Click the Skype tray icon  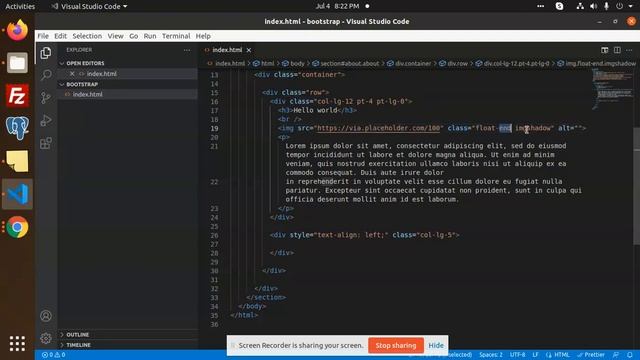click(x=559, y=6)
